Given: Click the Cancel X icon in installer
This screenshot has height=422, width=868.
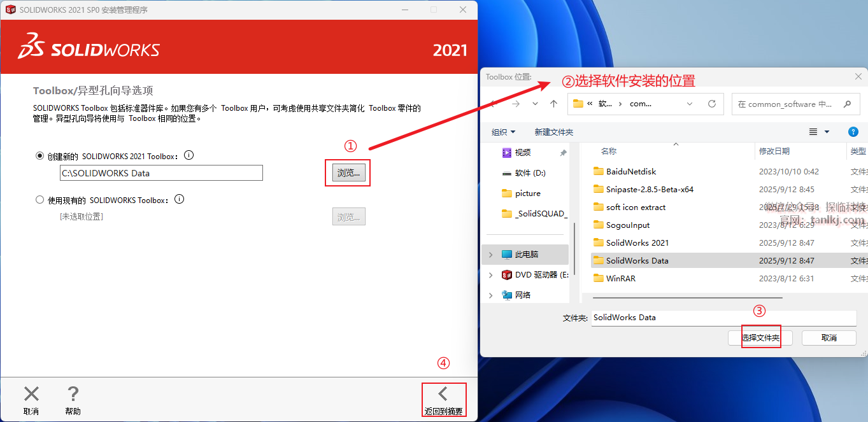Looking at the screenshot, I should 31,394.
